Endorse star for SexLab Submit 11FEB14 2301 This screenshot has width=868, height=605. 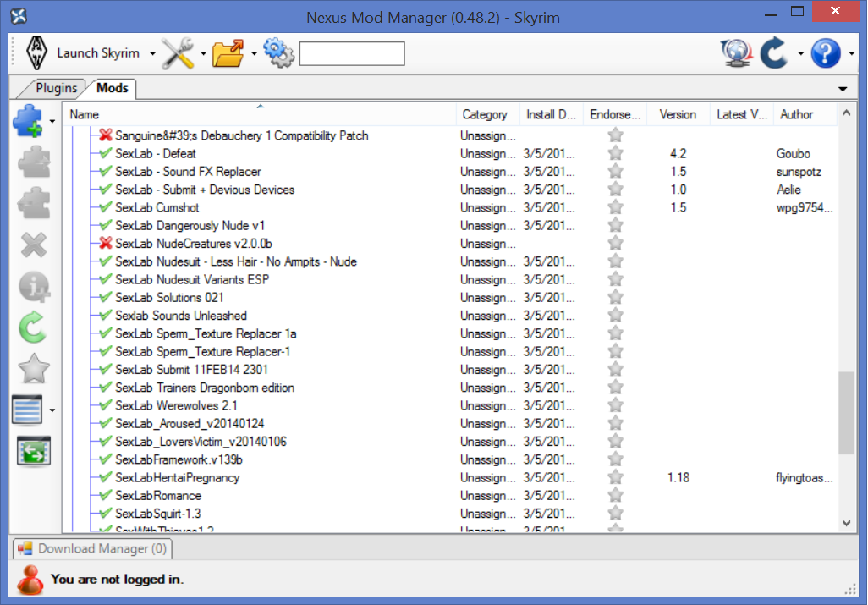click(615, 369)
